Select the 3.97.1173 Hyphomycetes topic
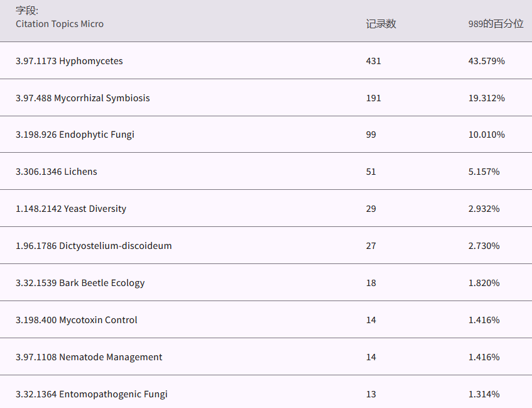This screenshot has width=532, height=408. pyautogui.click(x=69, y=61)
